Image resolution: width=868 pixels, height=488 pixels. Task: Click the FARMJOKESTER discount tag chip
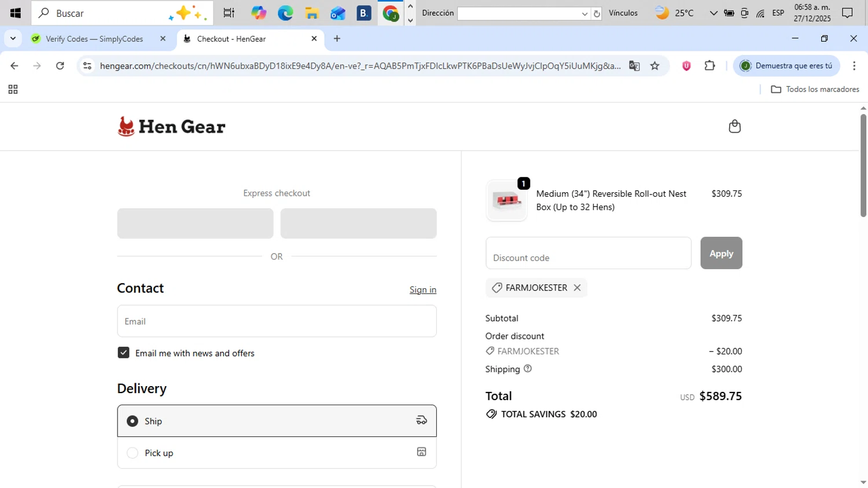[536, 288]
